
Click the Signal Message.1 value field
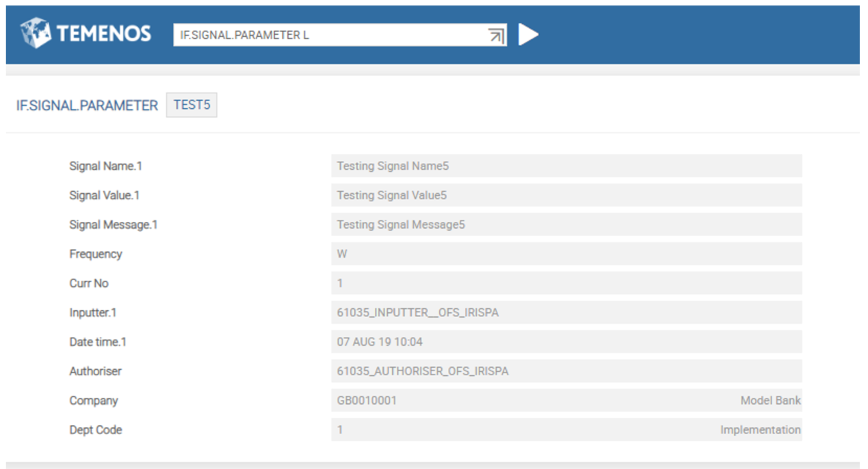click(566, 225)
